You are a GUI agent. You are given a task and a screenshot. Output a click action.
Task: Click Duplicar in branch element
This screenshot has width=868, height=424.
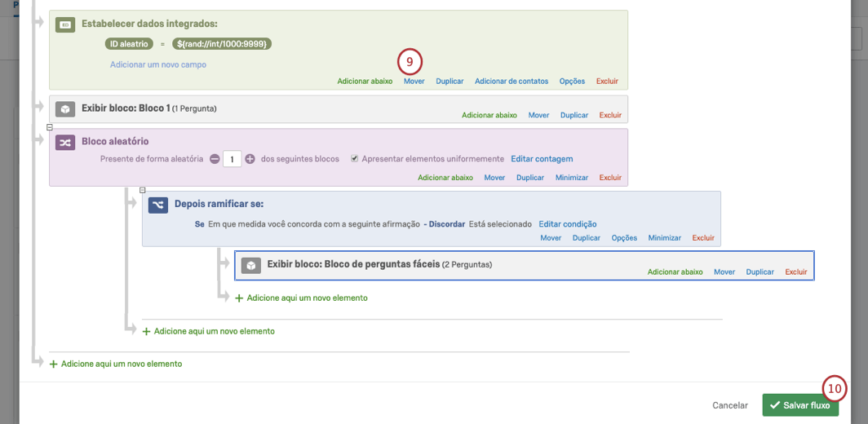(x=587, y=238)
